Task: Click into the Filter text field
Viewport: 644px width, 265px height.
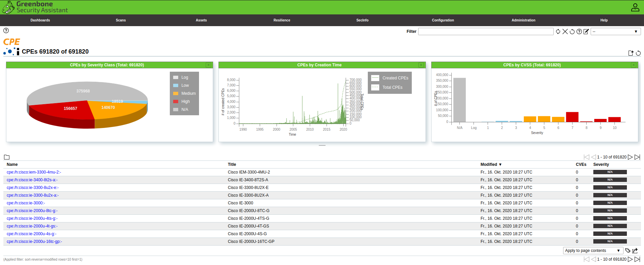Action: [x=485, y=31]
